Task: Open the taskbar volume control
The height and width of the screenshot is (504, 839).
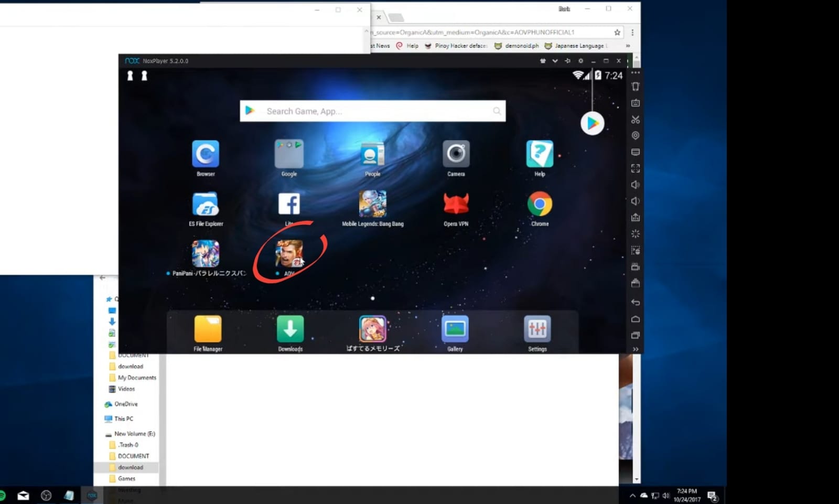Action: pos(666,496)
